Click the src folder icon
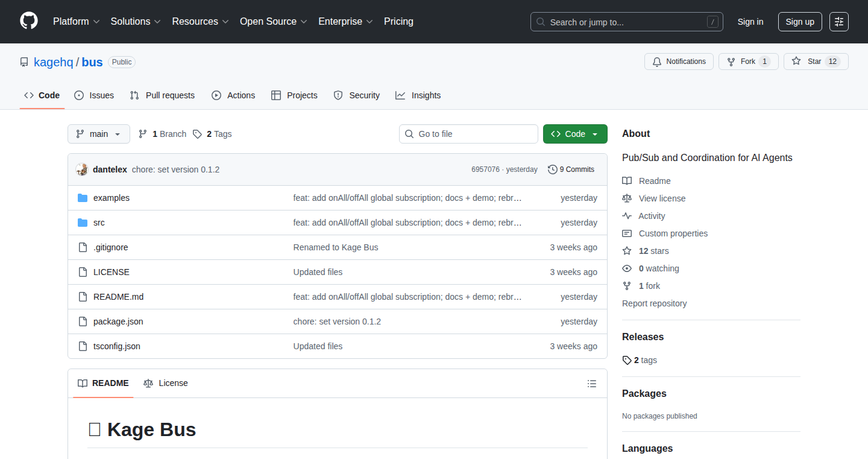868x459 pixels. click(83, 223)
